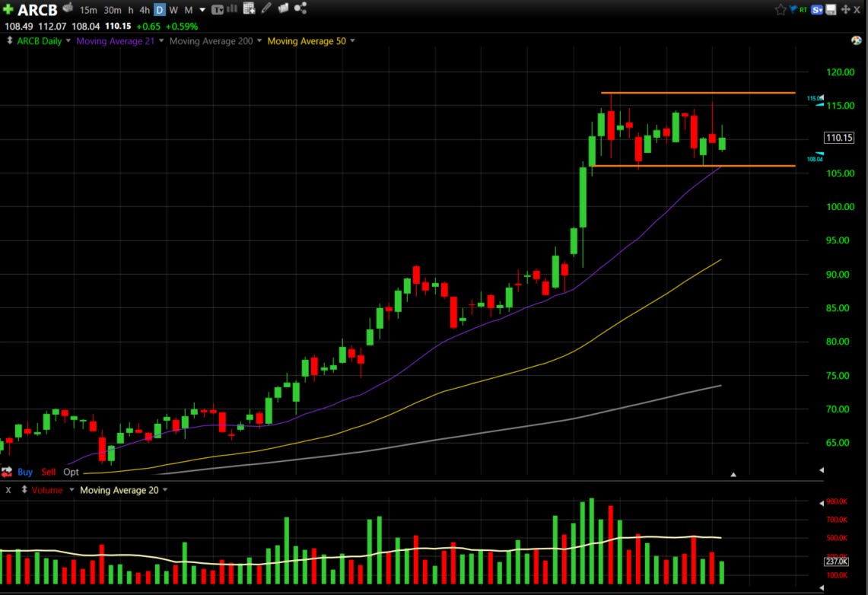Click the volume-pane top scroll arrow

(x=822, y=503)
